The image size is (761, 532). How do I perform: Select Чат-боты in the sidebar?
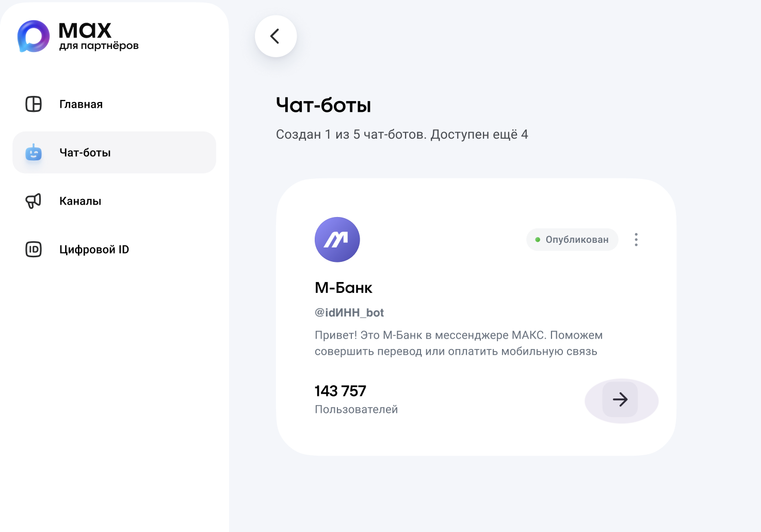pos(114,153)
